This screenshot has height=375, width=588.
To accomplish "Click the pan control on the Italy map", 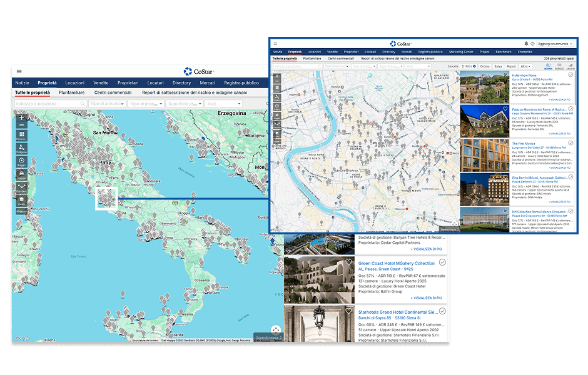I will tap(276, 329).
